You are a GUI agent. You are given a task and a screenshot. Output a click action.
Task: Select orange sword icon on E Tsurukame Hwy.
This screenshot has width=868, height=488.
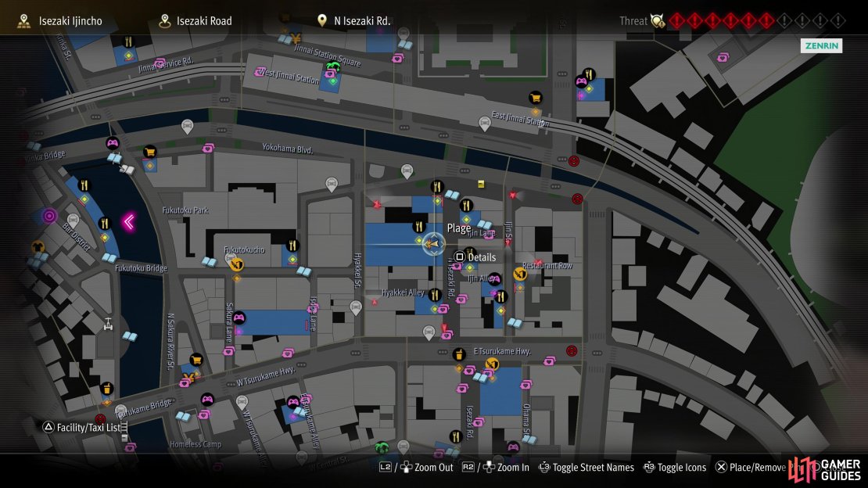[492, 364]
